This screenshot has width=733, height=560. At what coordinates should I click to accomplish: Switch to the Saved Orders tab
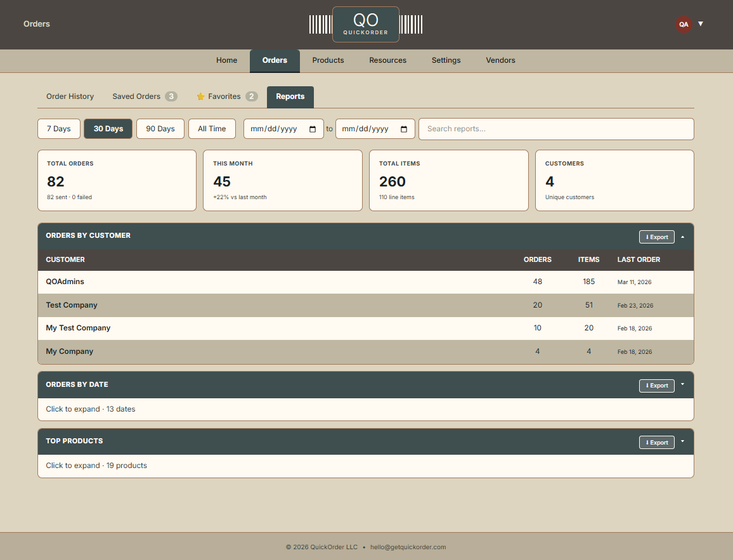point(144,96)
